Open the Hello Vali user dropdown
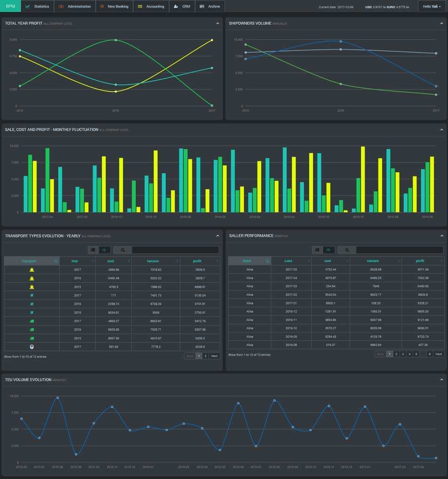This screenshot has height=479, width=448. [x=432, y=7]
